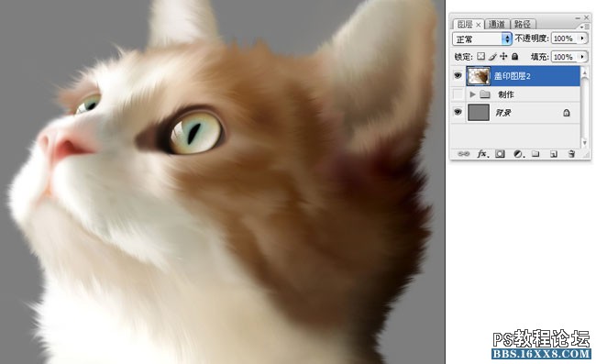This screenshot has width=596, height=364.
Task: Toggle the lock all padlock icon
Action: [x=515, y=56]
